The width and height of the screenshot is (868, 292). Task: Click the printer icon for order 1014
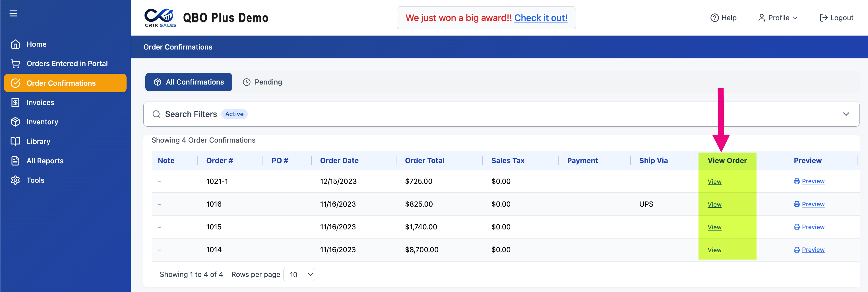pyautogui.click(x=797, y=250)
